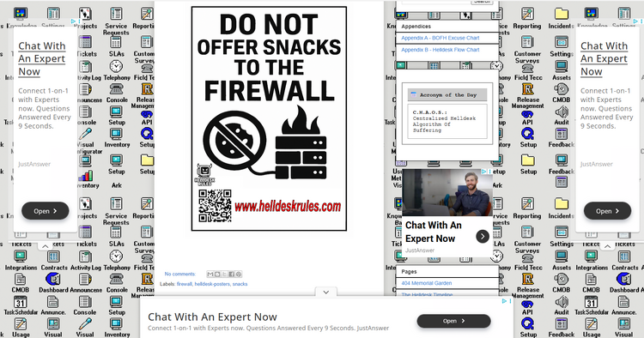Collapse the bottom banner ad using the down chevron
This screenshot has width=644, height=338.
325,293
